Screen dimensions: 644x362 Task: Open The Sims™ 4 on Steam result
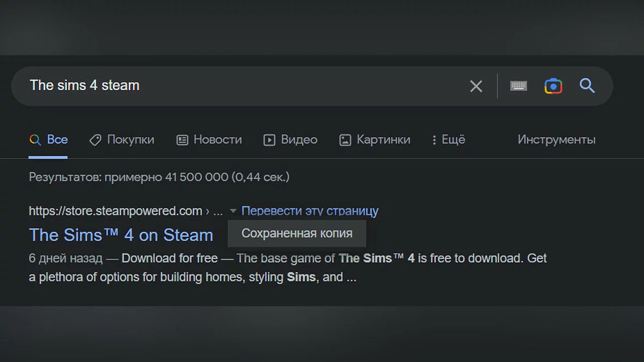pos(121,235)
